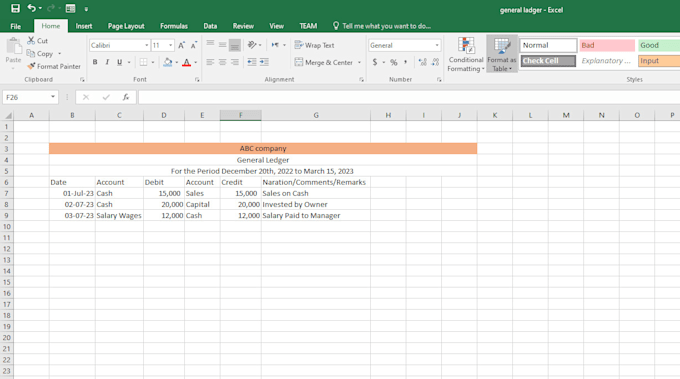The width and height of the screenshot is (680, 379).
Task: Switch to the Insert tab
Action: click(x=84, y=26)
